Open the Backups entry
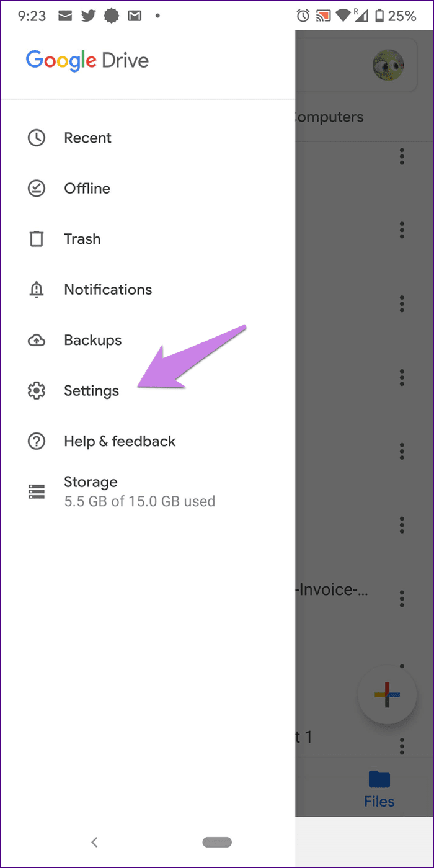 (x=147, y=340)
